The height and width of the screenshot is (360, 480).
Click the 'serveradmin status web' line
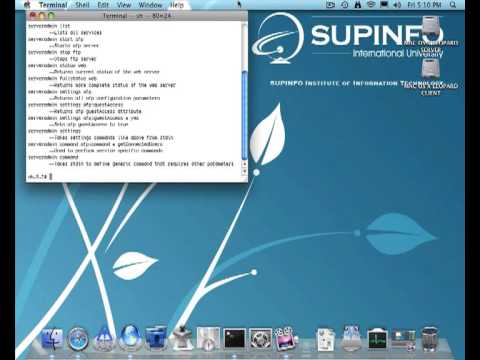click(x=57, y=65)
